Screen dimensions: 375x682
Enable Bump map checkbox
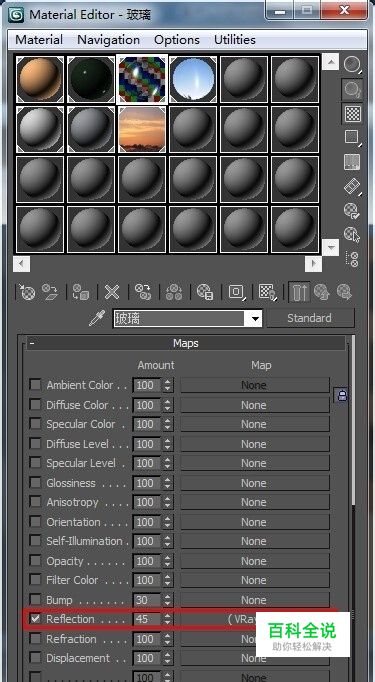pos(35,600)
